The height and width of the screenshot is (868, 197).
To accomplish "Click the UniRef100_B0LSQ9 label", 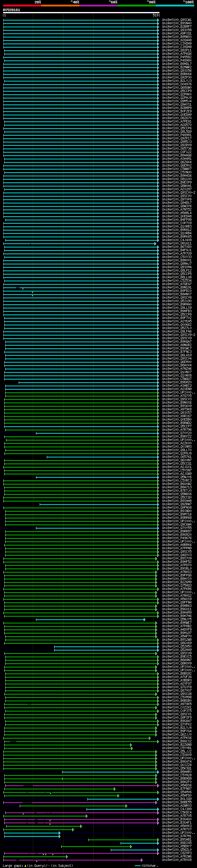I will point(176,799).
